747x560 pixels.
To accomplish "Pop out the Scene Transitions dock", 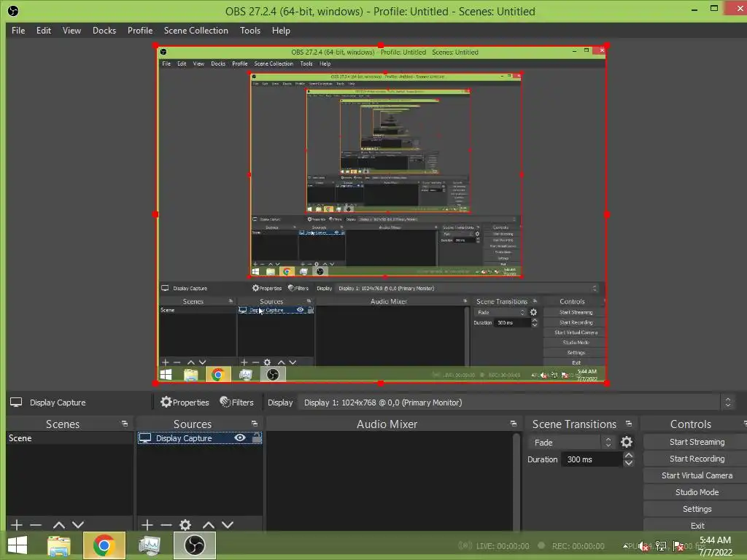I will 628,424.
